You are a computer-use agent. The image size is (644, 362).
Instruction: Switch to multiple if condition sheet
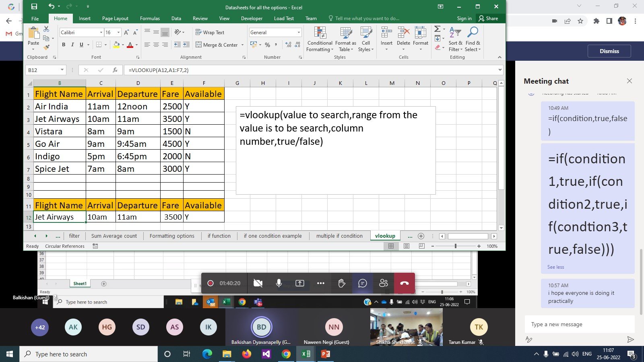point(339,236)
